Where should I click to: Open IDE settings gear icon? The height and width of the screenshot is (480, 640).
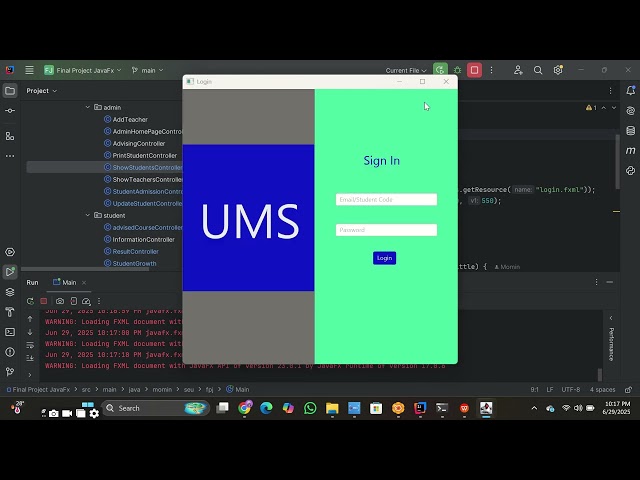click(558, 70)
